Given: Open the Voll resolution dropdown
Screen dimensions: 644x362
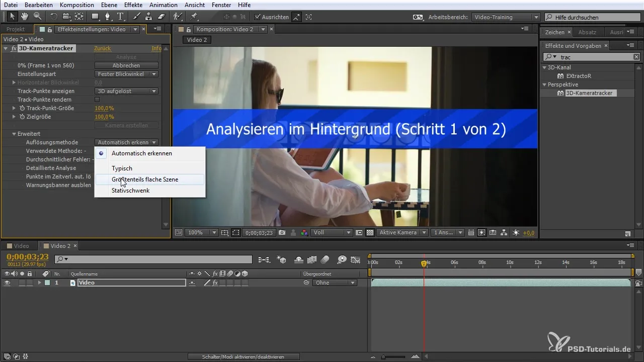Looking at the screenshot, I should coord(332,233).
